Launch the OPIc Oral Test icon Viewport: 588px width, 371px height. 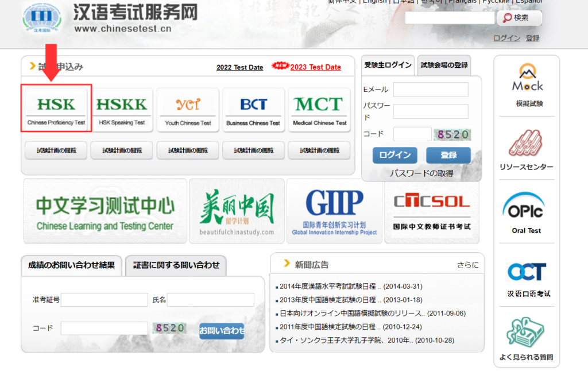[526, 211]
